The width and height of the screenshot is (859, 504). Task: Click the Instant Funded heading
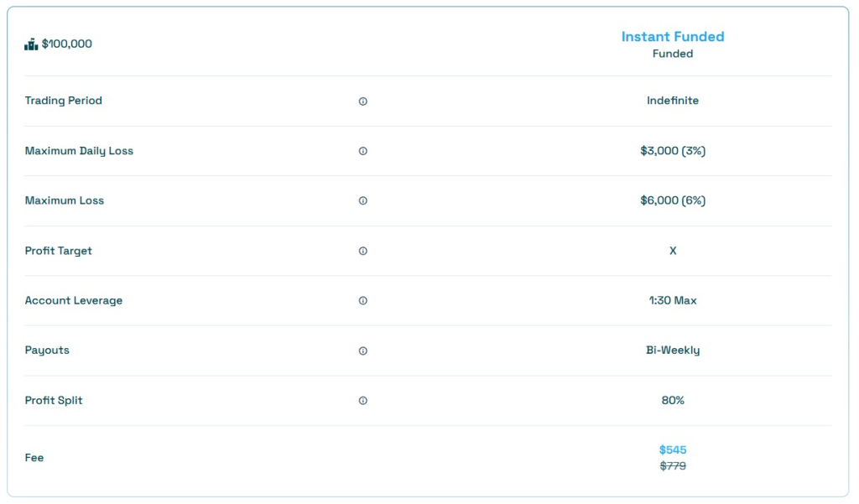point(673,36)
